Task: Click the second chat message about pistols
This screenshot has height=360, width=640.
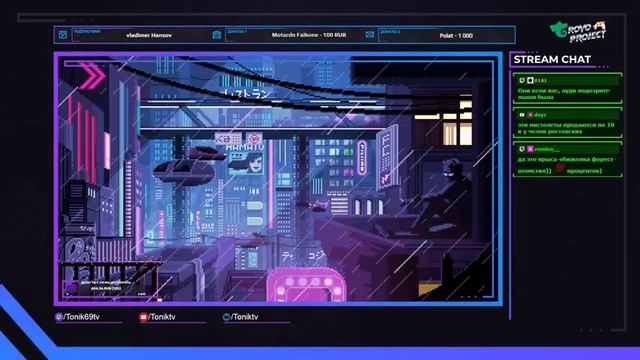Action: click(566, 128)
